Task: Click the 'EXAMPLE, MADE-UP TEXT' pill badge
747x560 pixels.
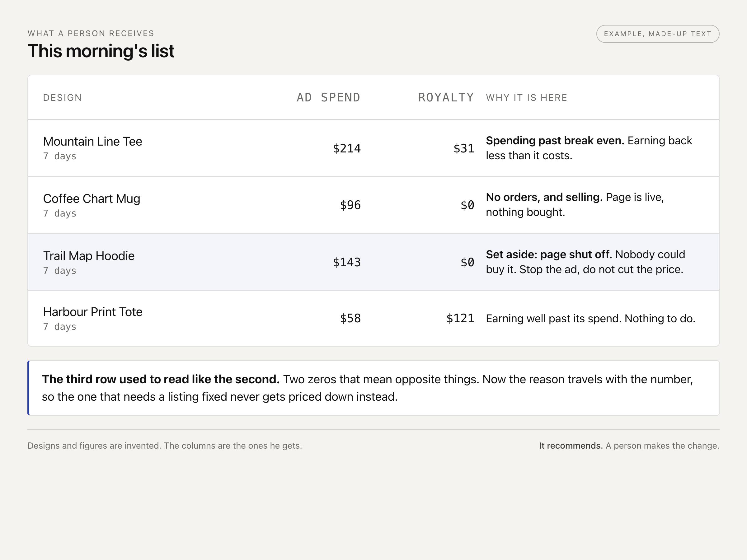Action: [x=657, y=34]
